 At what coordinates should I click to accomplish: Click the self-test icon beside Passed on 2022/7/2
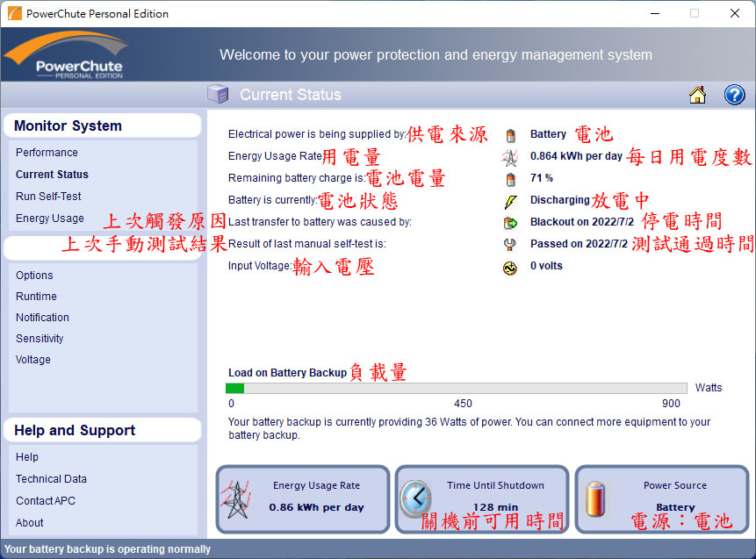point(509,245)
